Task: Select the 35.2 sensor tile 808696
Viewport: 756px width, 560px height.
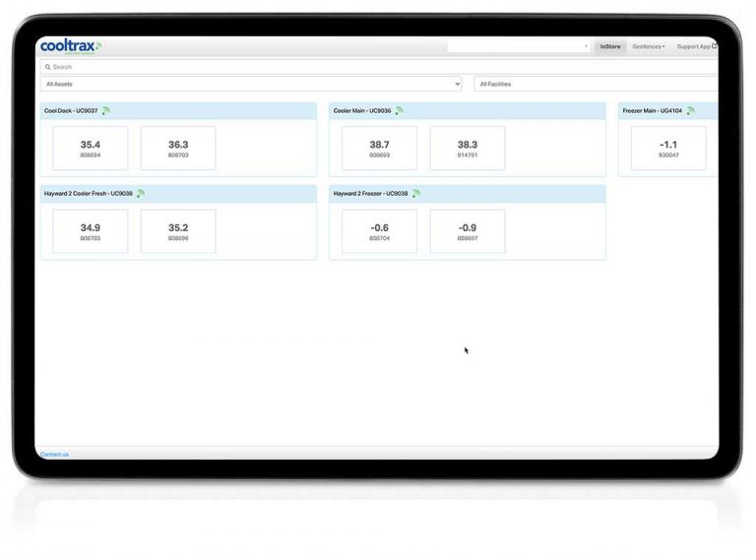Action: (178, 231)
